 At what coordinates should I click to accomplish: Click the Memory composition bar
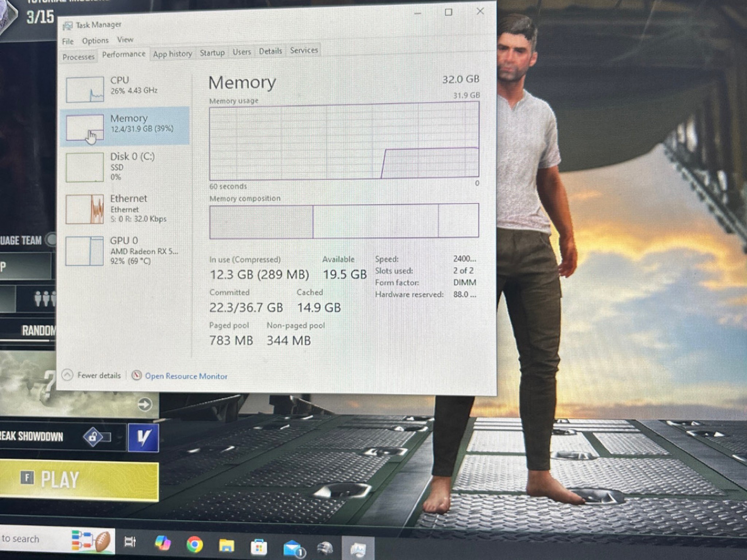point(344,221)
